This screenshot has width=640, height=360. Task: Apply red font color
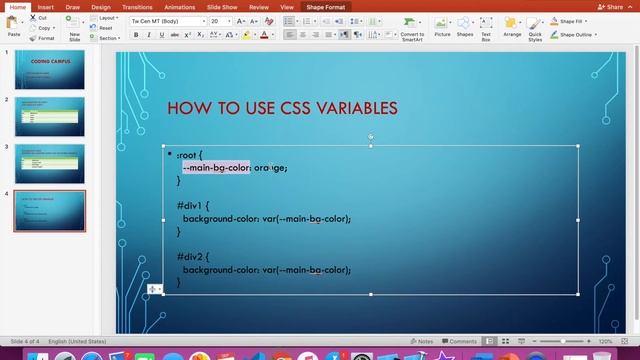[264, 35]
